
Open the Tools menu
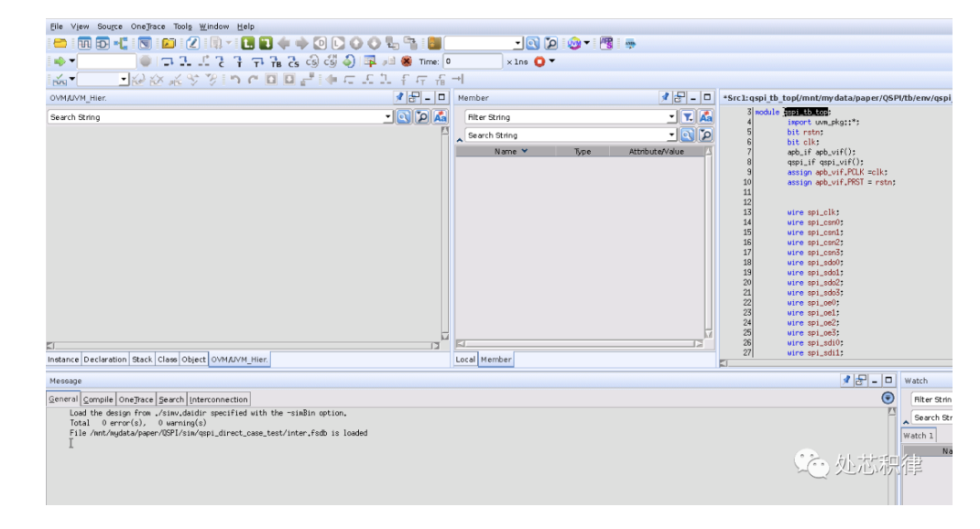pos(182,27)
